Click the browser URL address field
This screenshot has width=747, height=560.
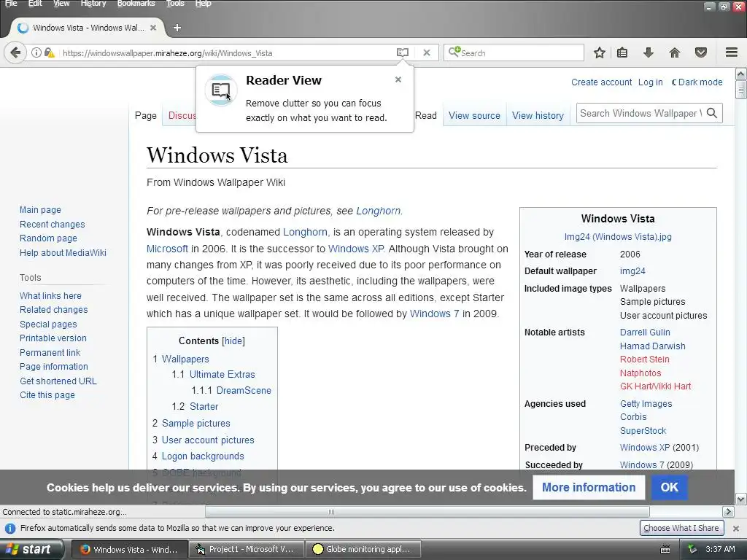click(228, 52)
